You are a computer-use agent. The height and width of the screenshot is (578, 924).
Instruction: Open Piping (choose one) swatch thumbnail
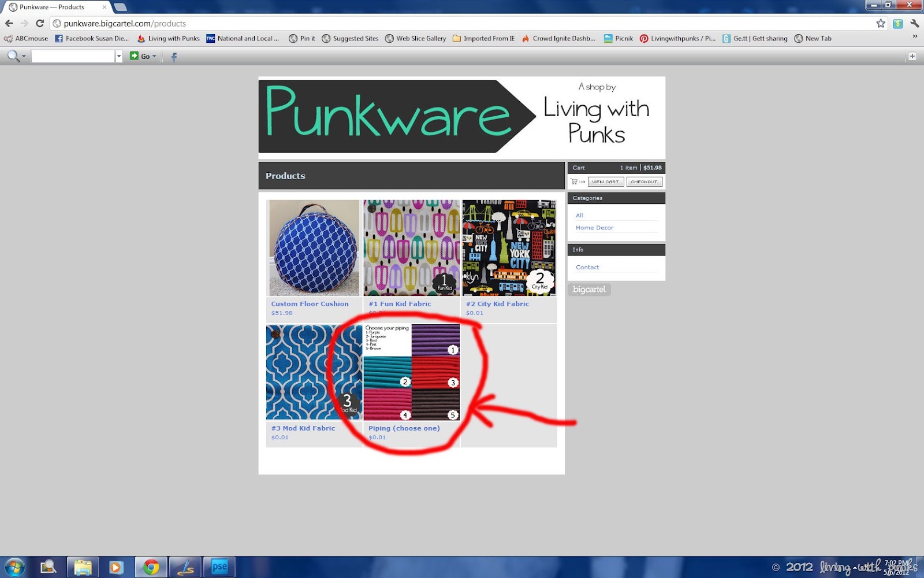[x=412, y=372]
